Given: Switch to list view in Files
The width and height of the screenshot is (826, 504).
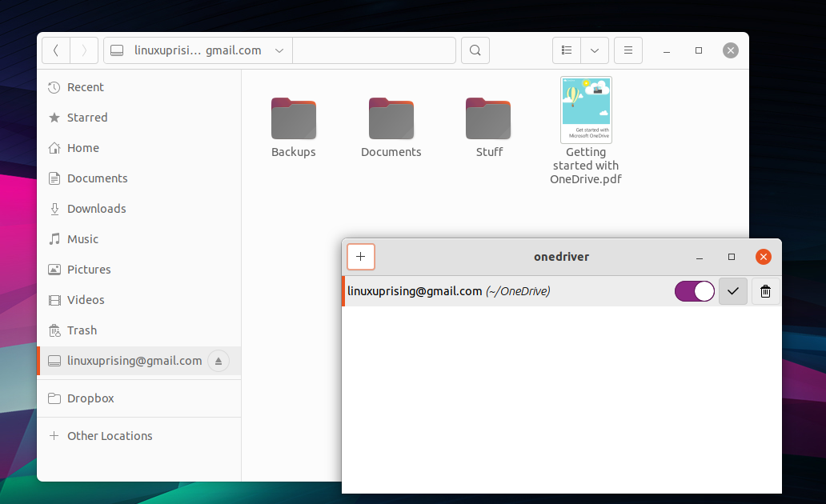Looking at the screenshot, I should coord(567,50).
